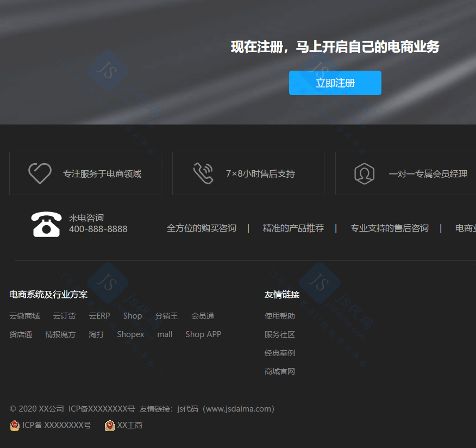Open the 使用帮助 link

[279, 316]
